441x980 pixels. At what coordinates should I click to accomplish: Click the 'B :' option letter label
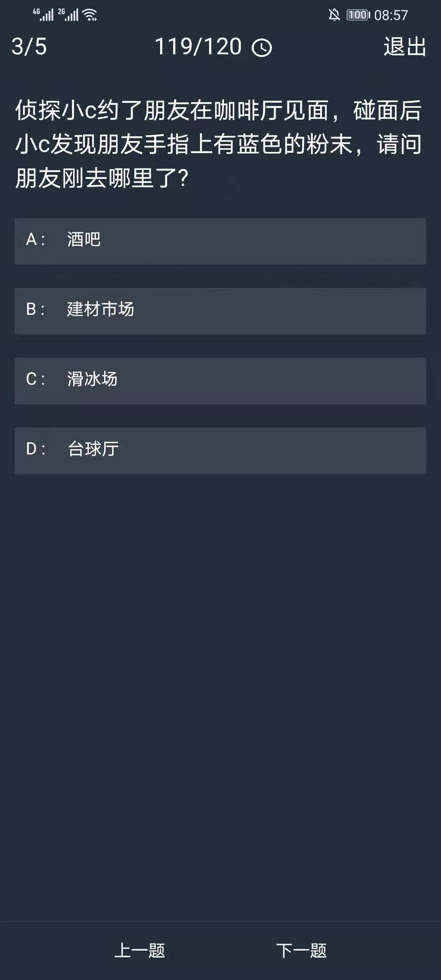click(35, 310)
